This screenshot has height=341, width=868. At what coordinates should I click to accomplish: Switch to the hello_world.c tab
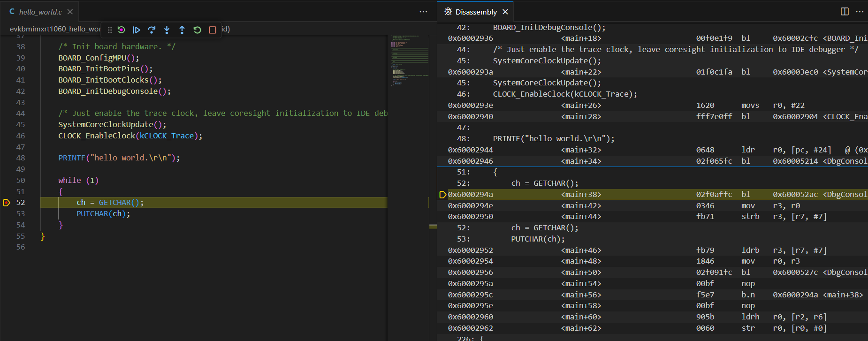[40, 12]
